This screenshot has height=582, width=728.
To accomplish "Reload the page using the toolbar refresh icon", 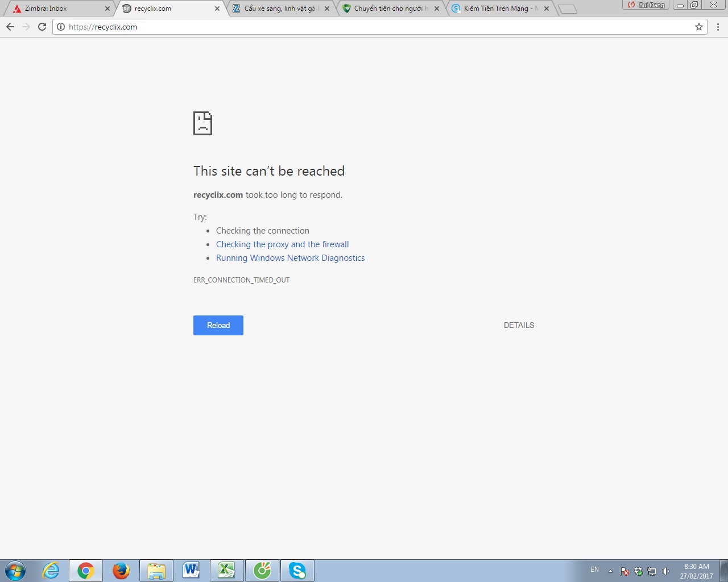I will coord(42,27).
